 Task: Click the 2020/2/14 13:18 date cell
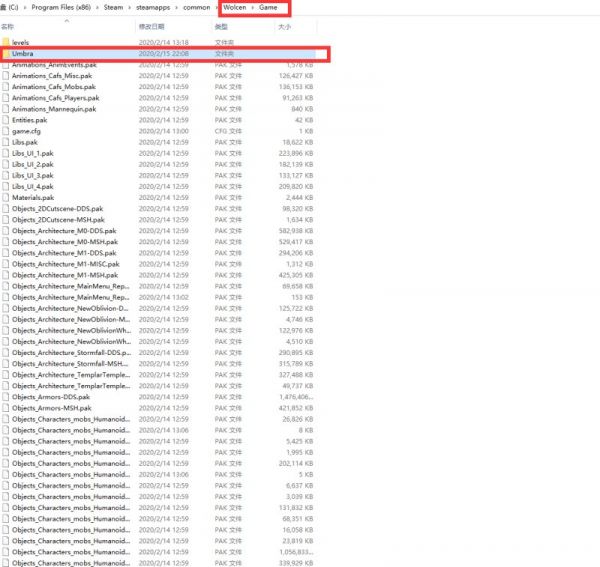click(x=163, y=42)
